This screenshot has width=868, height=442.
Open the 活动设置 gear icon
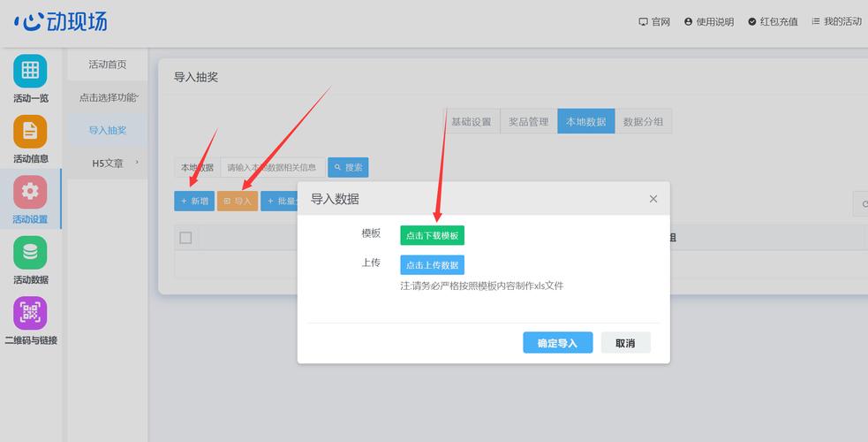(x=30, y=192)
